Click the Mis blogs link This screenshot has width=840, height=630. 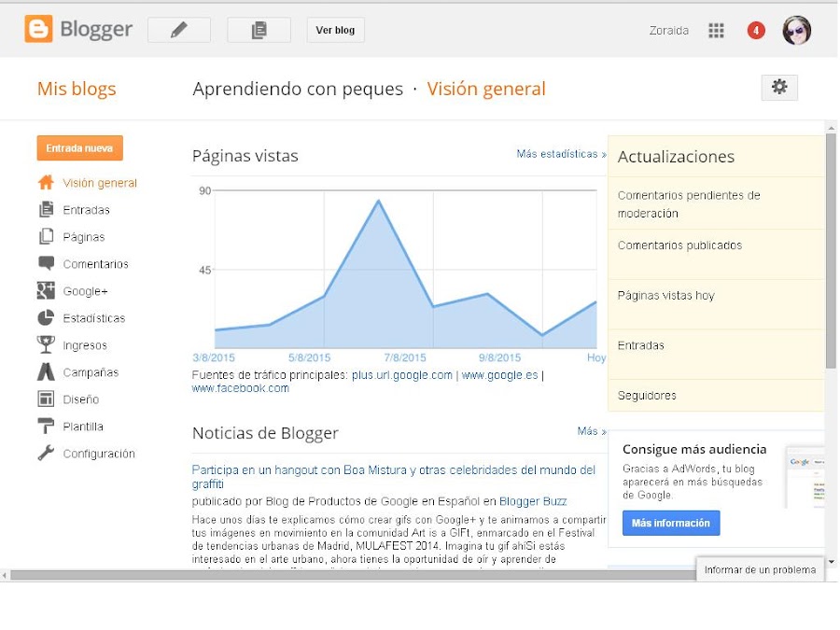pyautogui.click(x=77, y=89)
